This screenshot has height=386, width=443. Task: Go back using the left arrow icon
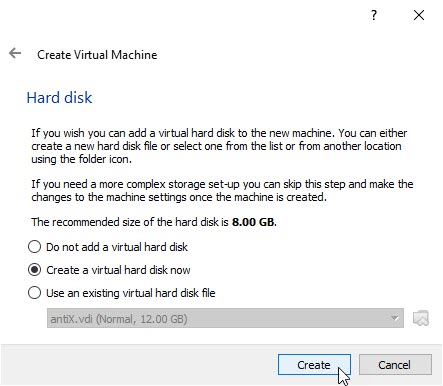(15, 53)
